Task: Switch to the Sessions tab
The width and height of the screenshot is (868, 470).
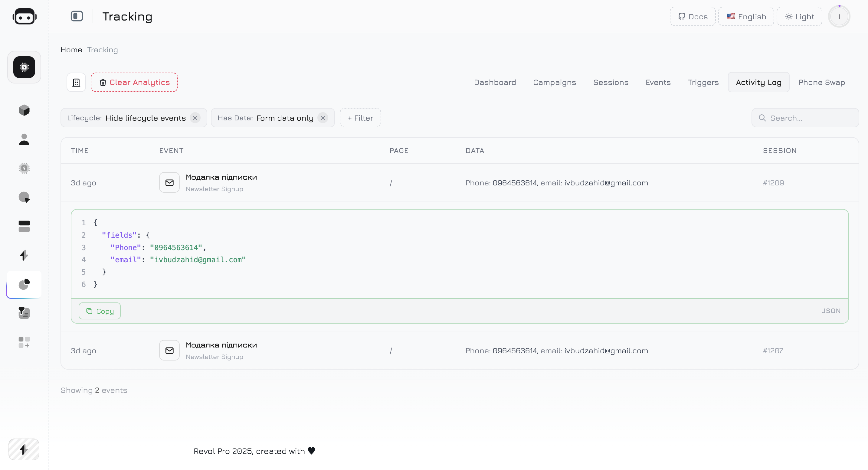Action: [x=611, y=83]
